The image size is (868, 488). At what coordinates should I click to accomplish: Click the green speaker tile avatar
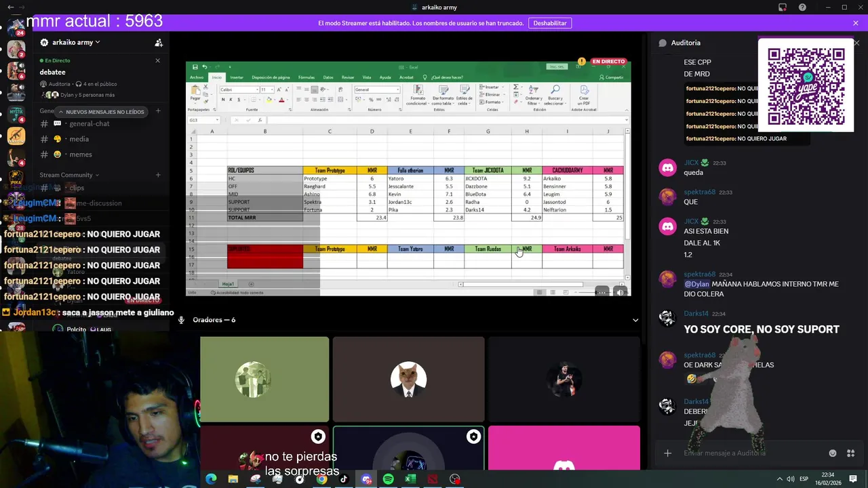point(252,380)
